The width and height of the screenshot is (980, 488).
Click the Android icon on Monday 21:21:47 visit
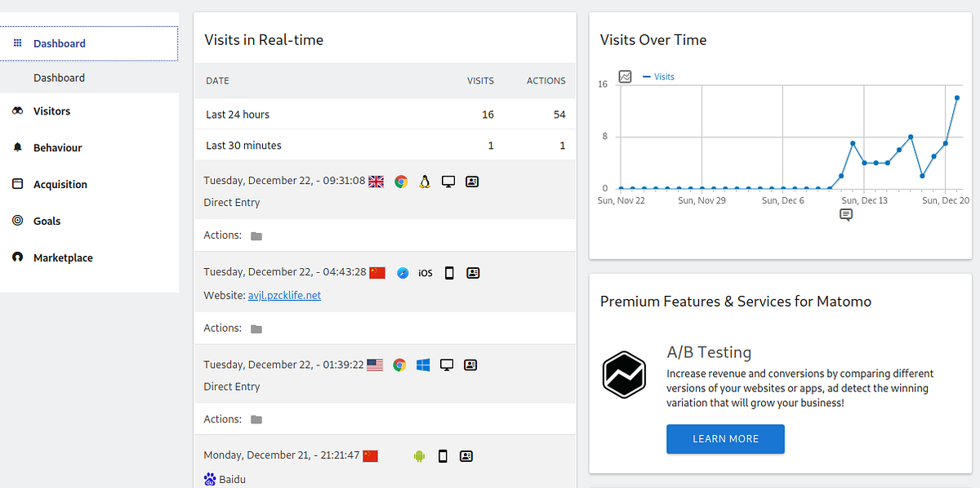(x=419, y=456)
